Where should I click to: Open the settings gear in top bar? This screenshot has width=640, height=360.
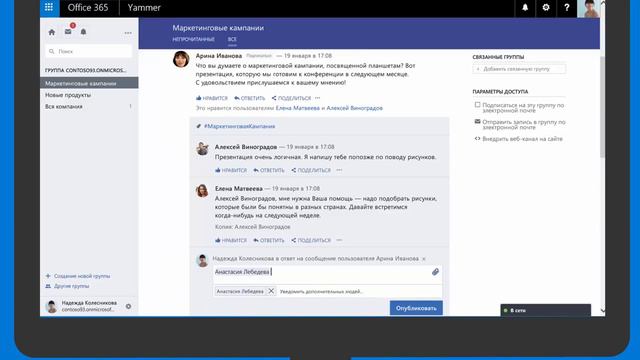[546, 7]
